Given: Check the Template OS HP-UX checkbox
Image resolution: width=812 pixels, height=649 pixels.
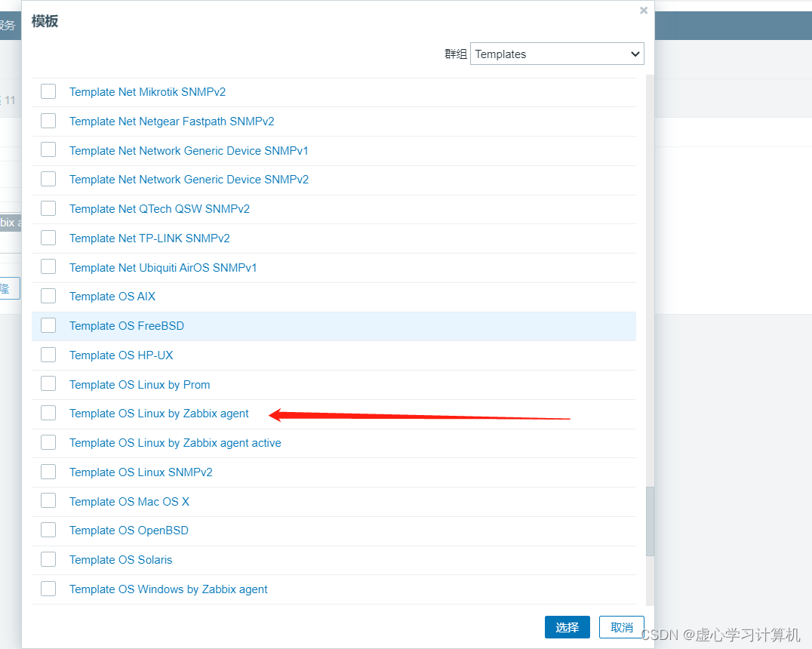Looking at the screenshot, I should coord(48,355).
